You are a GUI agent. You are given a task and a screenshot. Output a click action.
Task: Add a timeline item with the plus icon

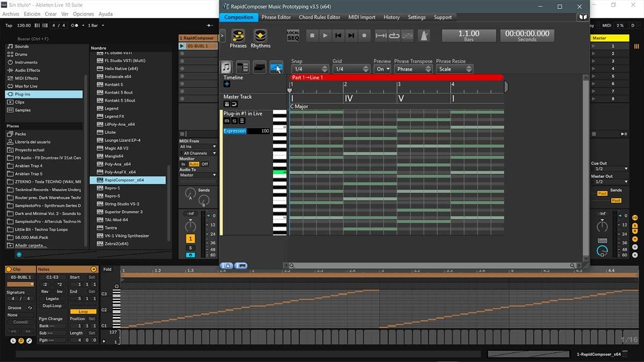click(x=226, y=84)
